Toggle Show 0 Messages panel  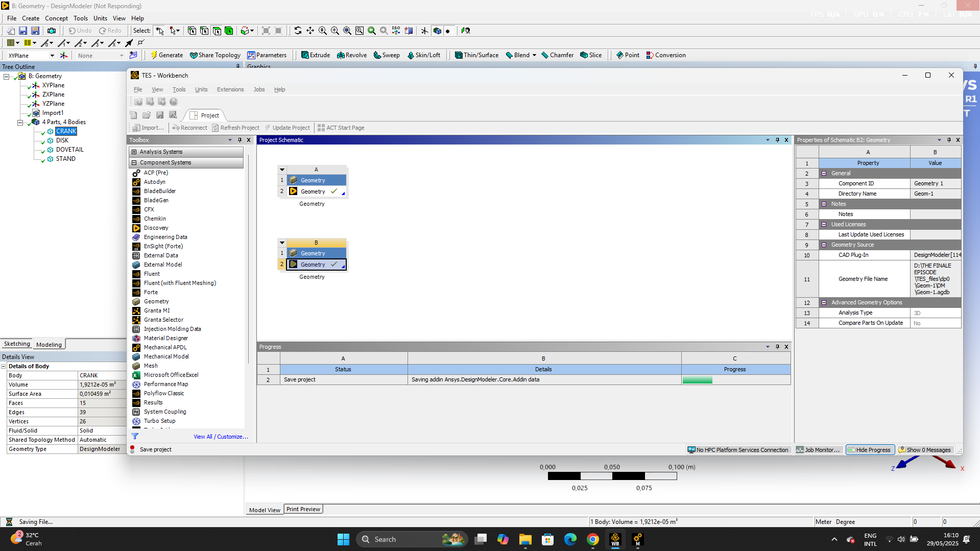click(x=925, y=450)
